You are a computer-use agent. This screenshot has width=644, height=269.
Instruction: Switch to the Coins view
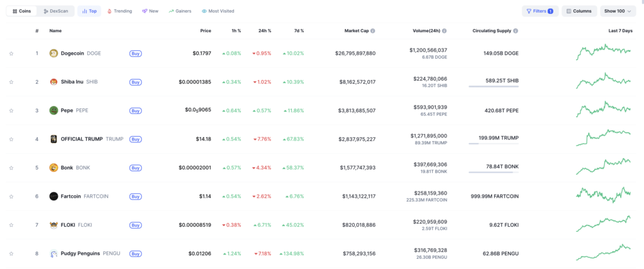tap(22, 11)
